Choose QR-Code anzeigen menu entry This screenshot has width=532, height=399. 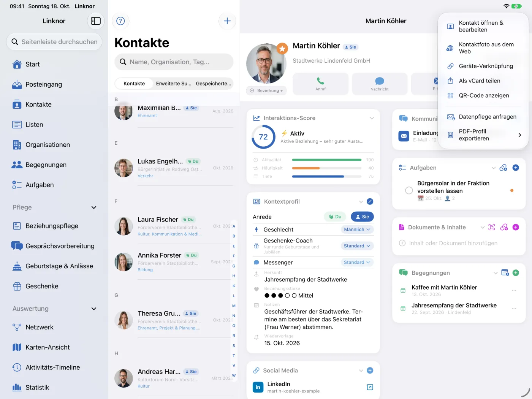pos(483,95)
